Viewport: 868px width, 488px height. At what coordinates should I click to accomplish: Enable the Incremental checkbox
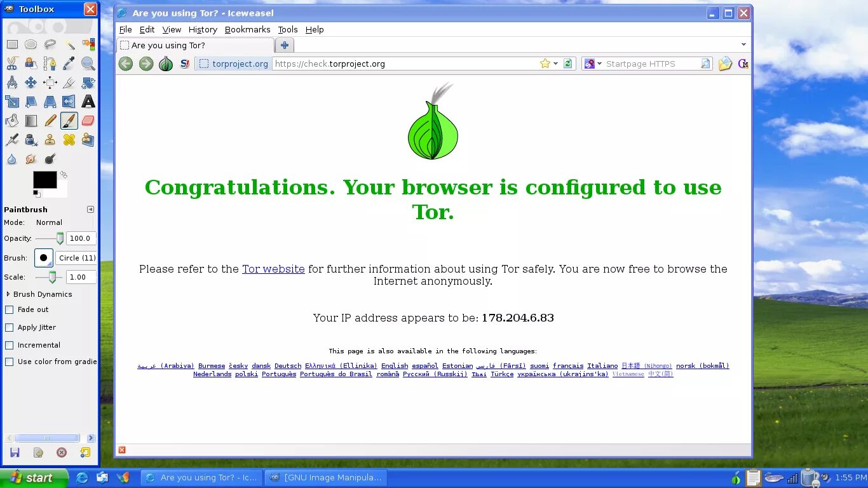click(10, 346)
